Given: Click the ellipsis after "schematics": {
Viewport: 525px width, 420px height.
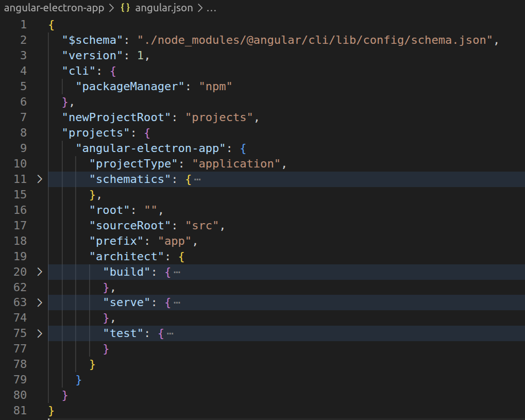Looking at the screenshot, I should click(x=197, y=180).
